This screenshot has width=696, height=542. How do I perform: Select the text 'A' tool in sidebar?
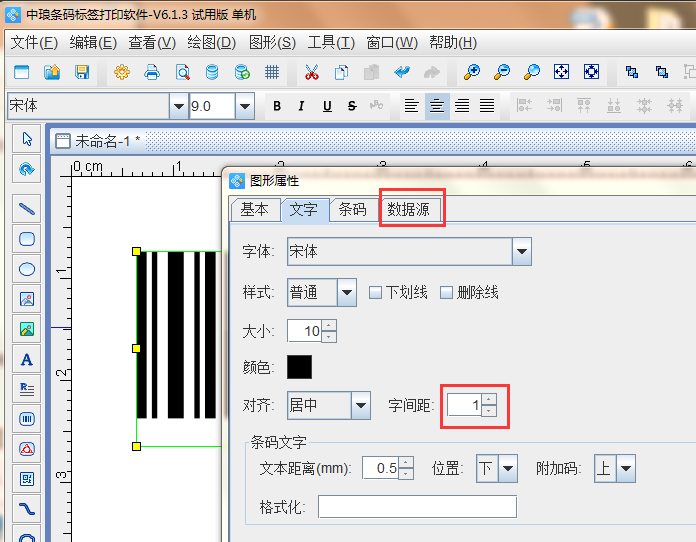(27, 359)
